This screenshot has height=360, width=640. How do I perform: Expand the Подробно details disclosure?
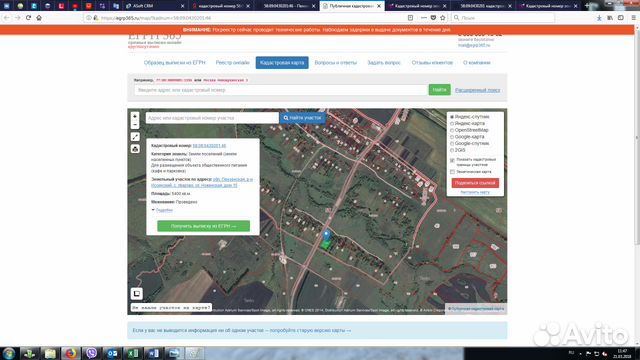162,210
